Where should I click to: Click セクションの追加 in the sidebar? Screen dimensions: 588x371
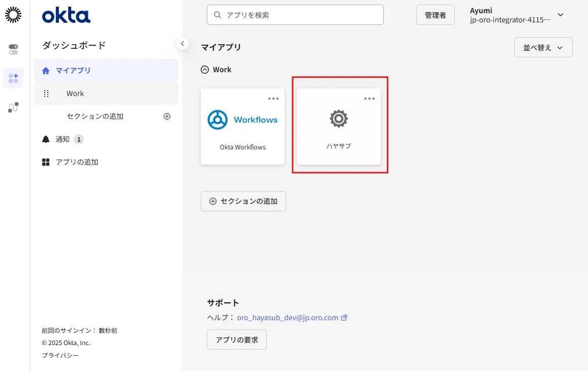95,116
